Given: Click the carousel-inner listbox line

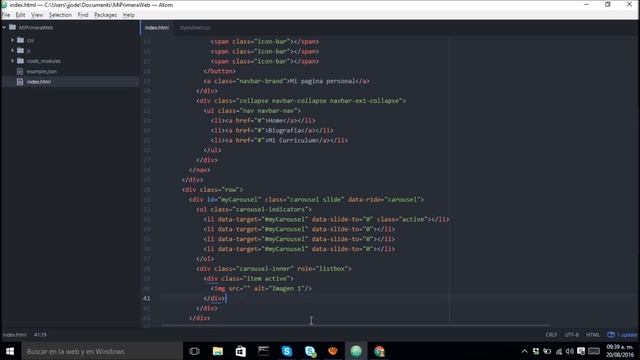Looking at the screenshot, I should (x=274, y=269).
